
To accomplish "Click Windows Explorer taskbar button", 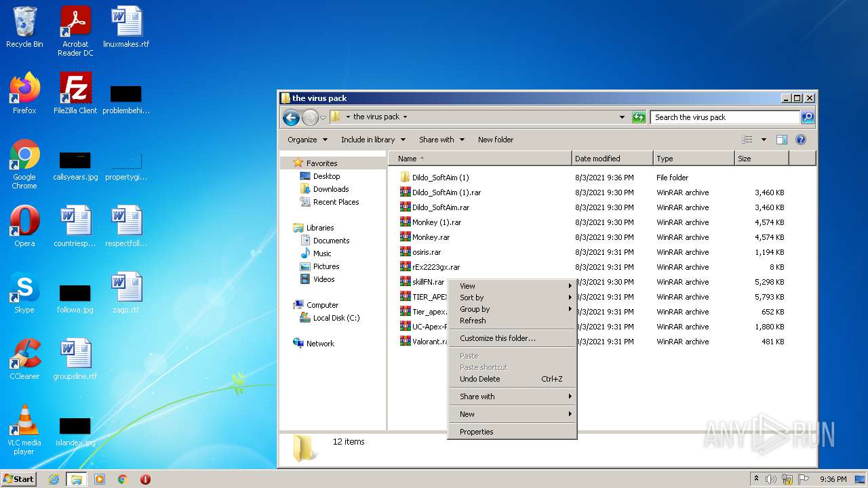I will click(x=76, y=479).
